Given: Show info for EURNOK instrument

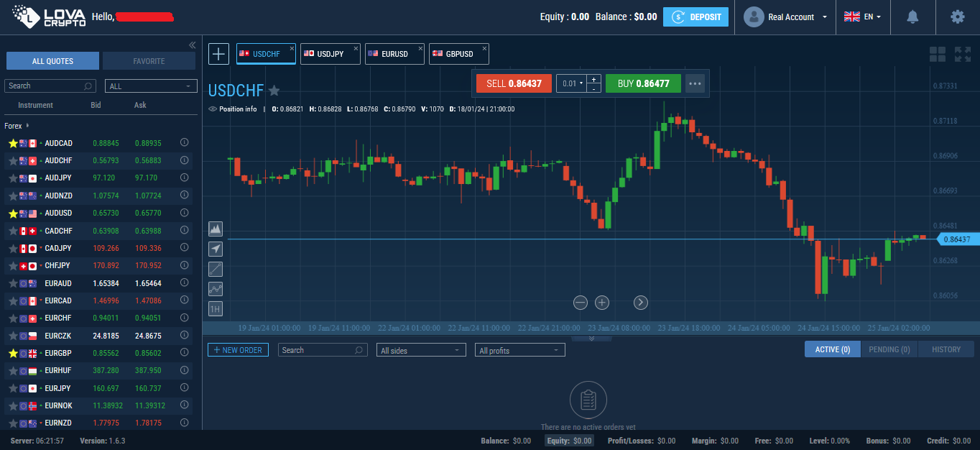Looking at the screenshot, I should pyautogui.click(x=184, y=405).
